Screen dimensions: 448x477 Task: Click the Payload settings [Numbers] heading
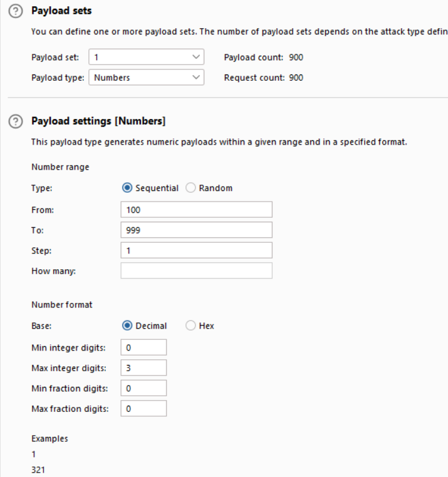pos(98,121)
